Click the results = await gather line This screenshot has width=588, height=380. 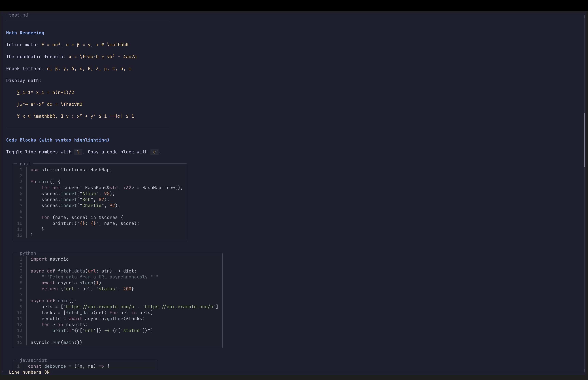click(93, 319)
